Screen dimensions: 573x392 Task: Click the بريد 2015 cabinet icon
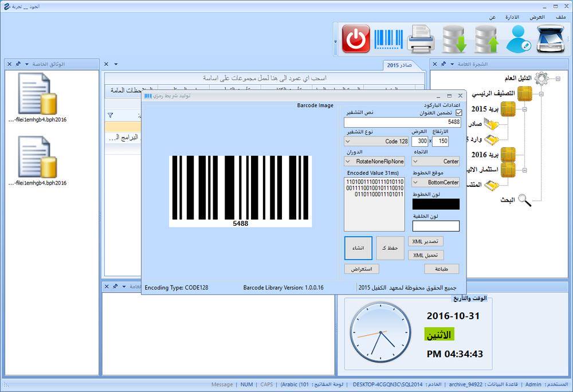(x=508, y=109)
